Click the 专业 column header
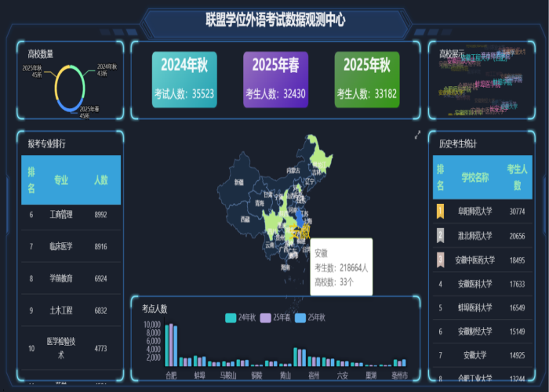 point(61,180)
